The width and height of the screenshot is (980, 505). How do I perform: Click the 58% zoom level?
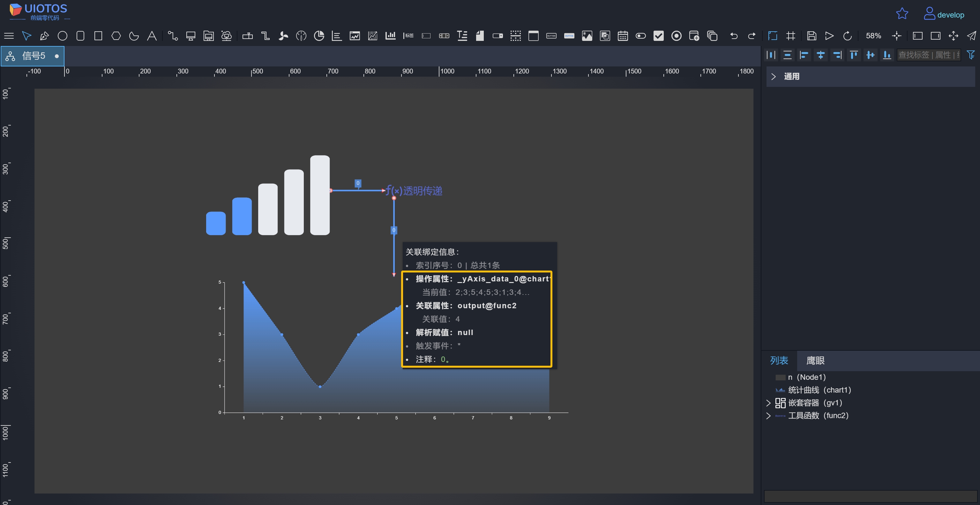tap(873, 36)
